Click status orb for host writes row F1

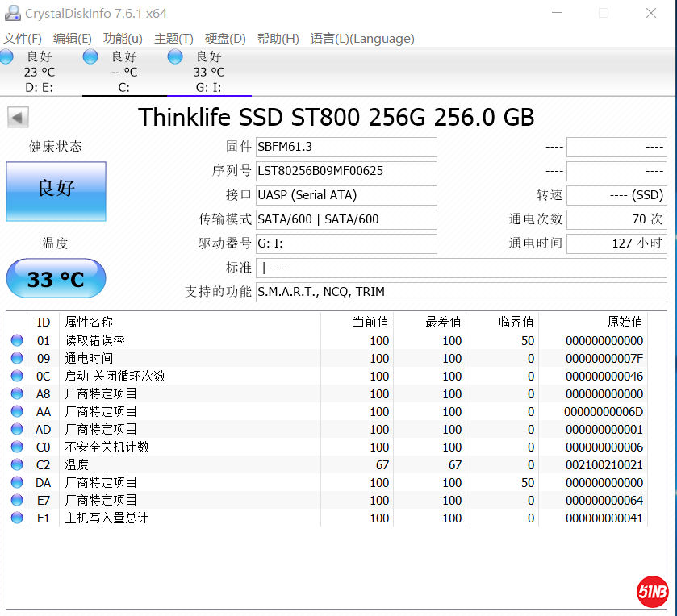pos(17,518)
